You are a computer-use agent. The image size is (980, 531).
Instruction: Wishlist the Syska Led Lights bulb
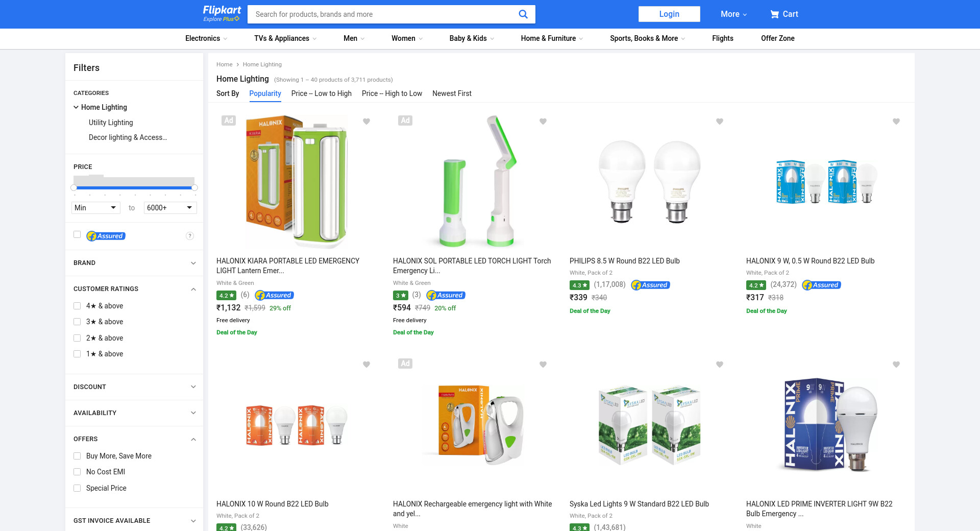click(720, 365)
